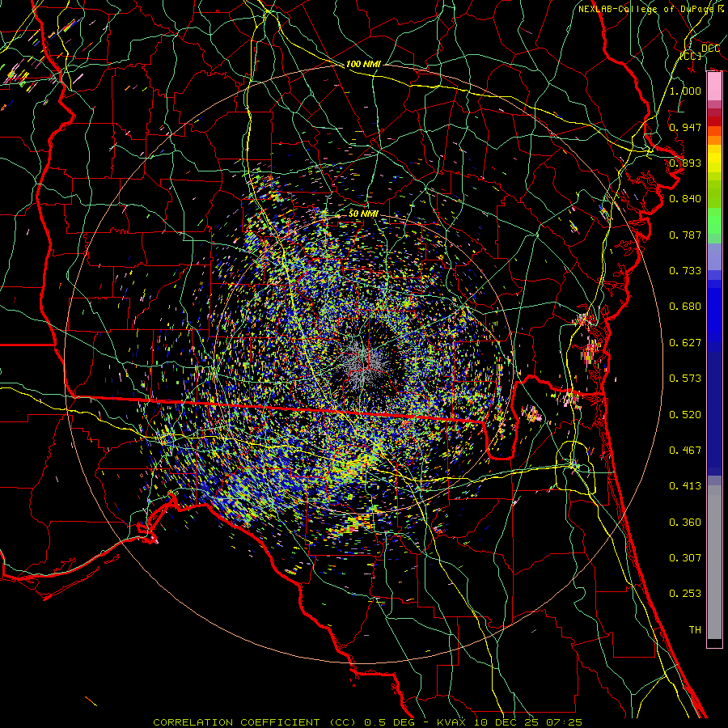Click the DEC label above the color scale
The image size is (728, 728).
710,49
